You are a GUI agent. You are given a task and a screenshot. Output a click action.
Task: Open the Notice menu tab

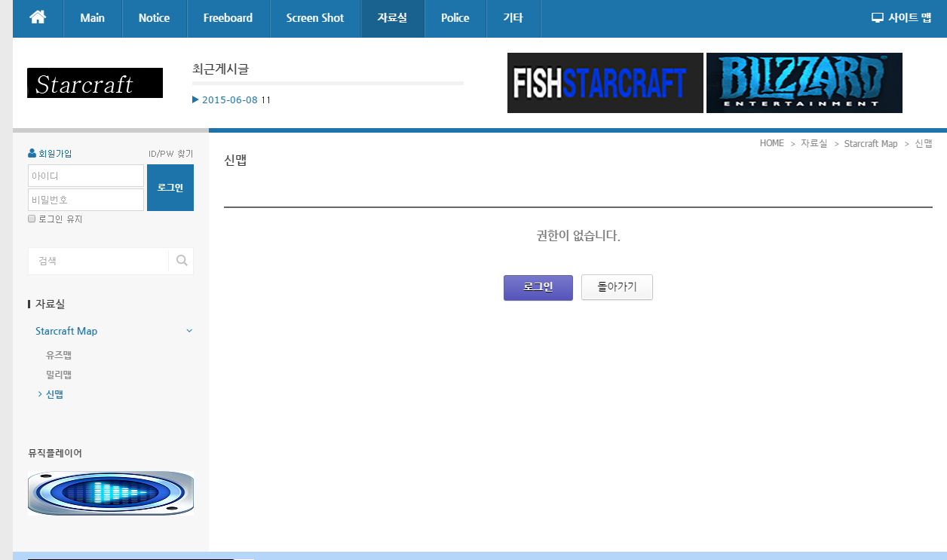pyautogui.click(x=154, y=18)
